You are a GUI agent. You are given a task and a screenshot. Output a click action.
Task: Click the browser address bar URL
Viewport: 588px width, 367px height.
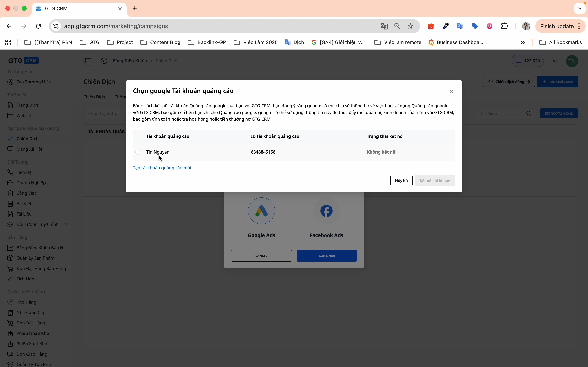[x=116, y=26]
